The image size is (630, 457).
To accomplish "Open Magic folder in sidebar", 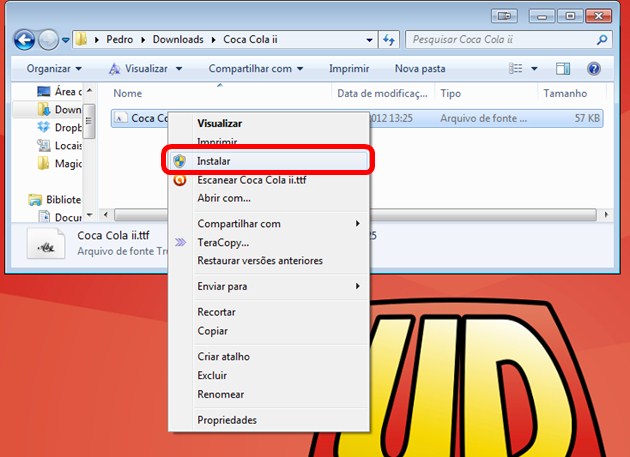I will [59, 164].
